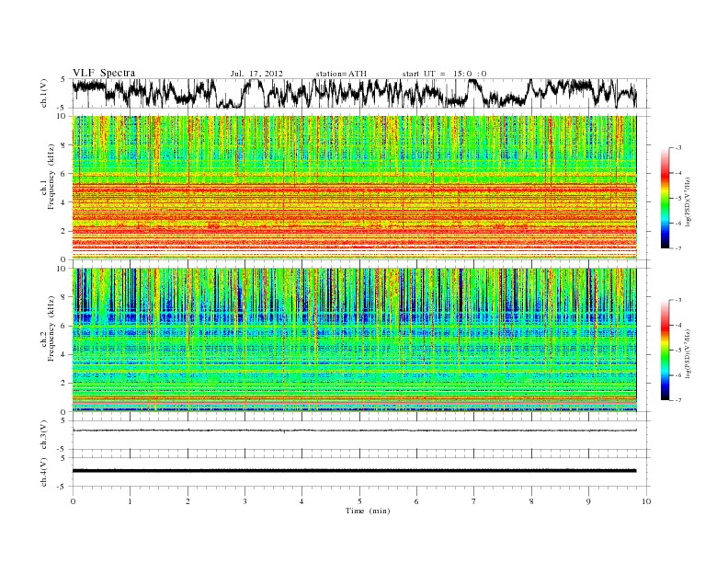
Task: Click time axis tick label "8"
Action: (531, 501)
